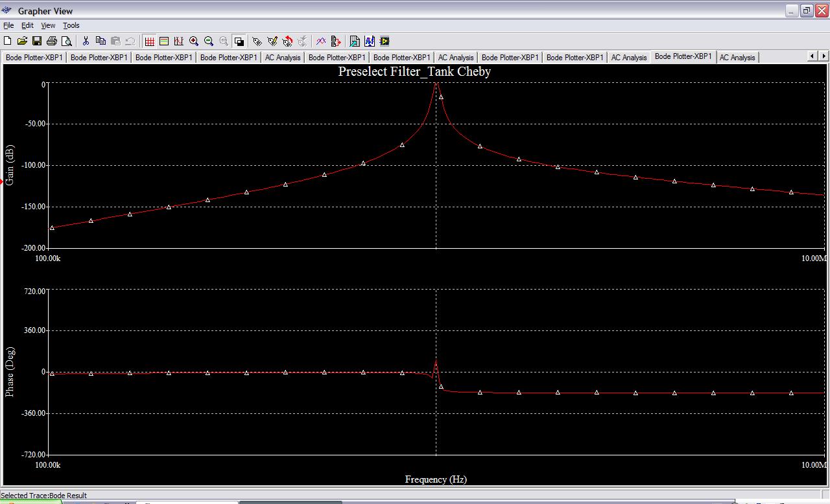Open the Edit menu

point(27,25)
